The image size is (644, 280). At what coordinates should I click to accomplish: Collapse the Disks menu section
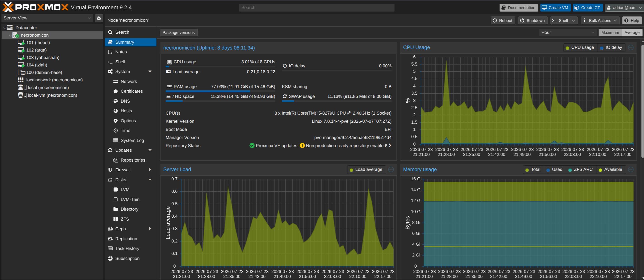pyautogui.click(x=150, y=180)
